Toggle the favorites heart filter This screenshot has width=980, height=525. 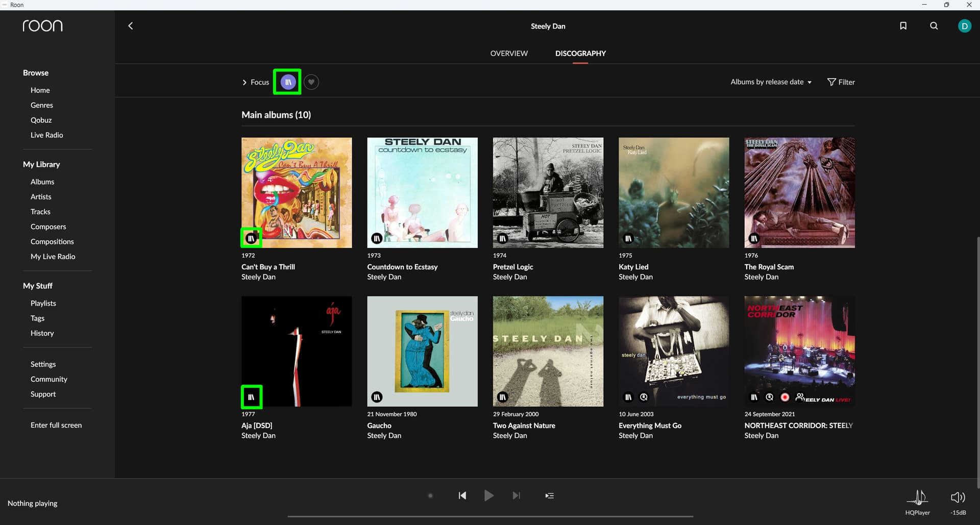(311, 82)
